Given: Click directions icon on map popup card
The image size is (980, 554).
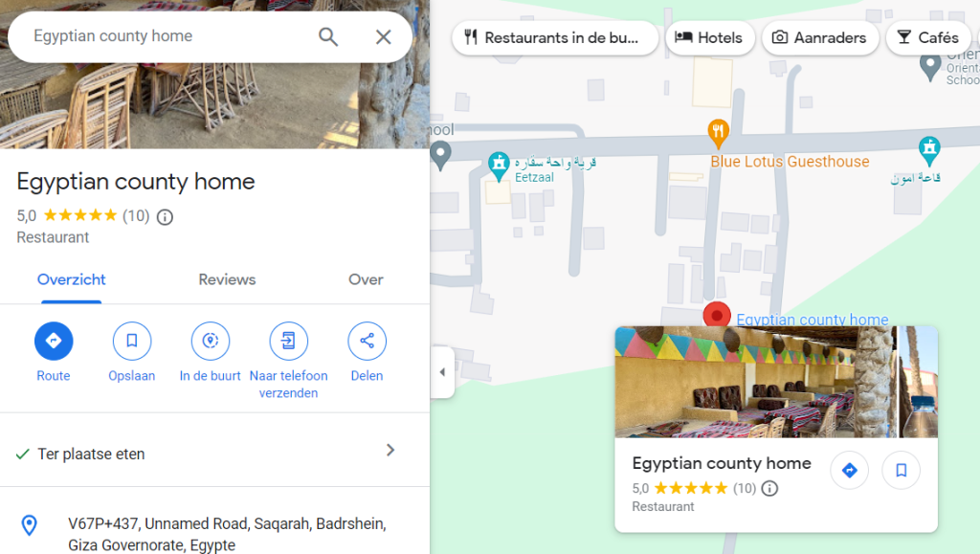Looking at the screenshot, I should point(850,471).
